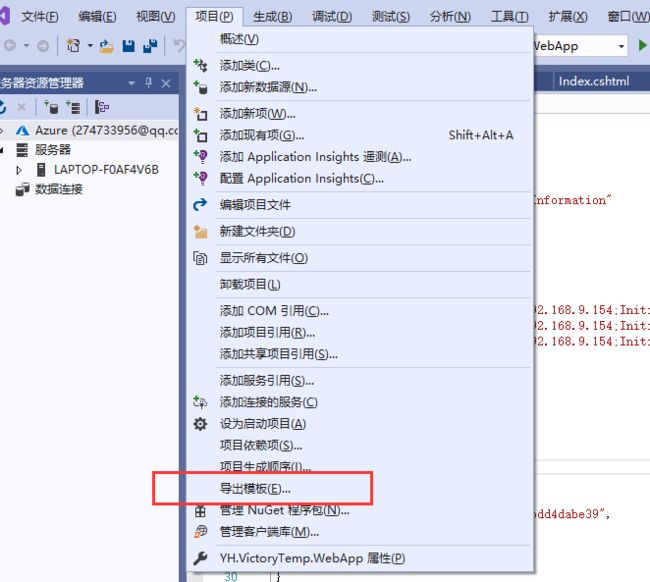
Task: Open the 文件(F) menu
Action: [40, 17]
